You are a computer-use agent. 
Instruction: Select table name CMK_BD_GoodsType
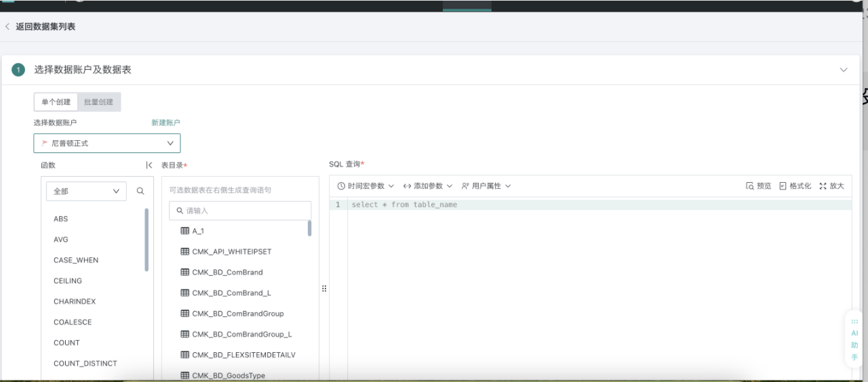pyautogui.click(x=229, y=376)
